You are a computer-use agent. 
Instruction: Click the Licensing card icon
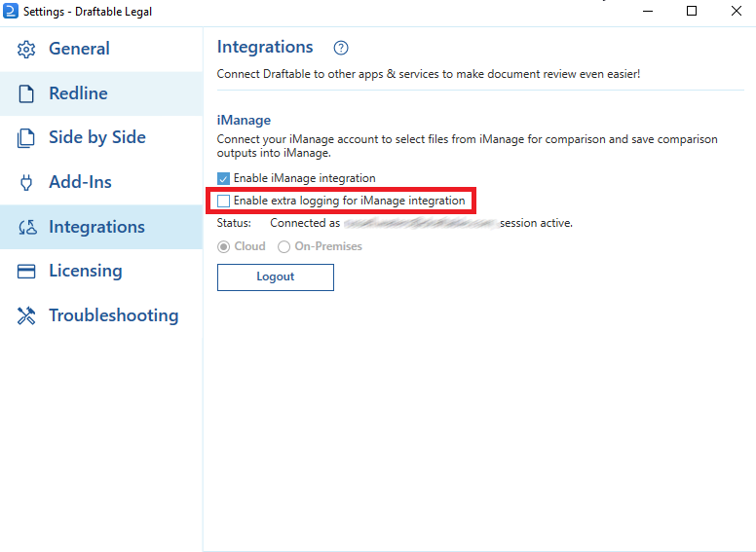pyautogui.click(x=26, y=272)
